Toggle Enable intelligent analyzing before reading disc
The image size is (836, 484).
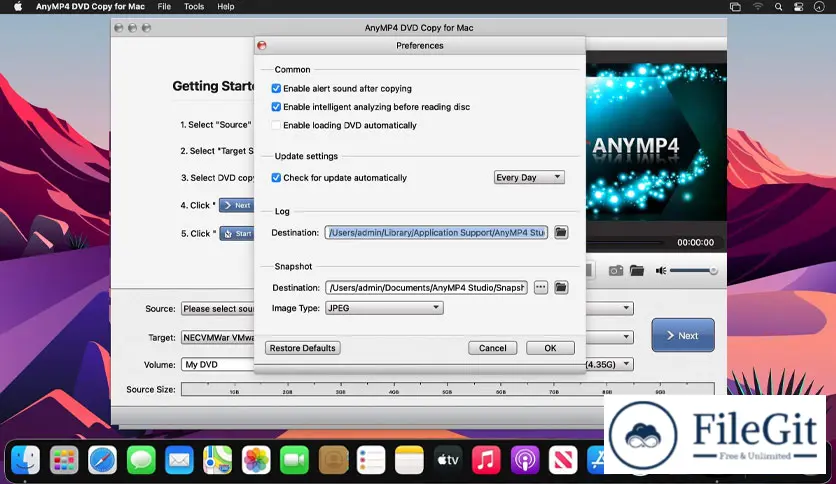coord(276,107)
